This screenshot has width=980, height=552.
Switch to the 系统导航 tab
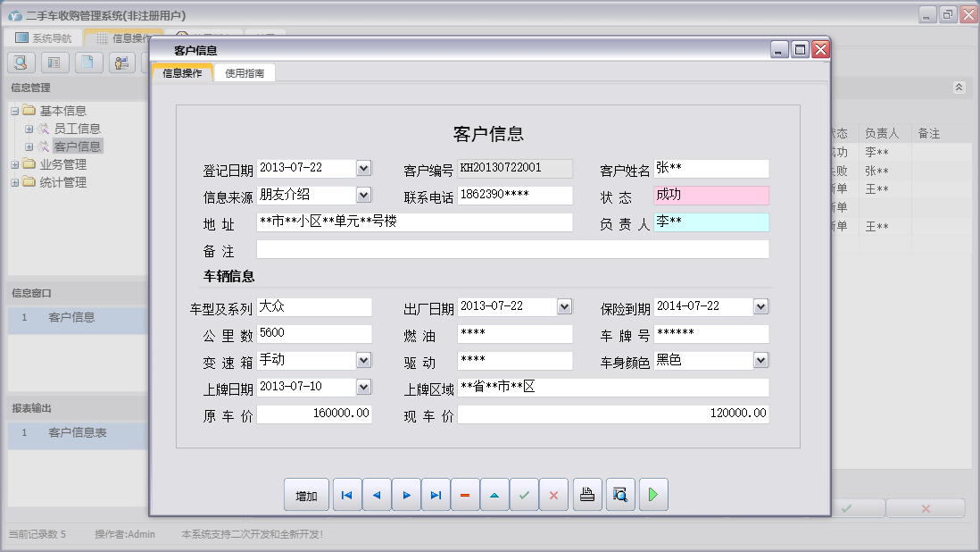pos(45,38)
